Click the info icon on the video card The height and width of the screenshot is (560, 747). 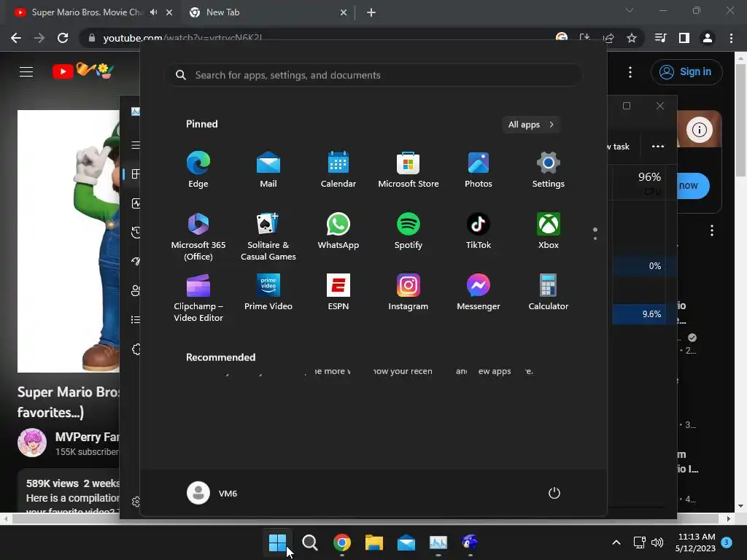coord(700,130)
